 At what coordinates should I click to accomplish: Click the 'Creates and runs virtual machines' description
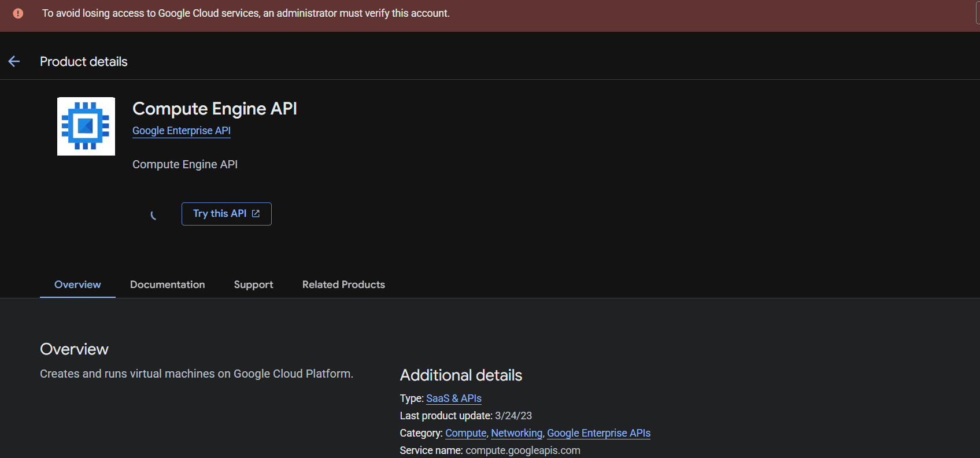pos(197,374)
